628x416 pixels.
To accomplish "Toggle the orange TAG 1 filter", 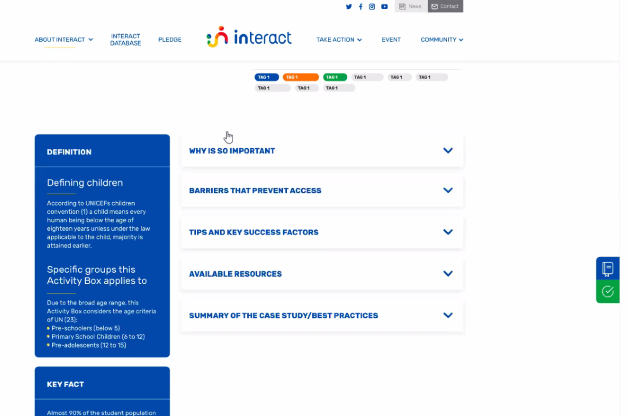I will click(300, 77).
